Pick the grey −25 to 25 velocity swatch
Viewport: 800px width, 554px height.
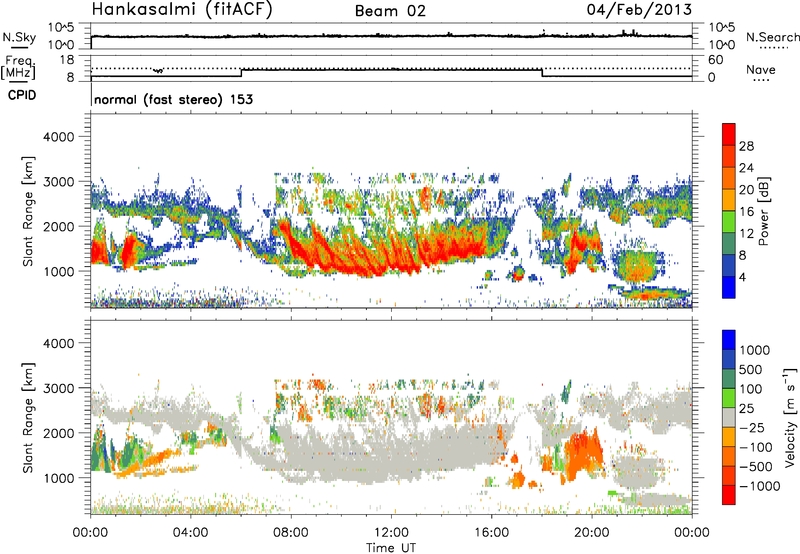click(x=729, y=417)
